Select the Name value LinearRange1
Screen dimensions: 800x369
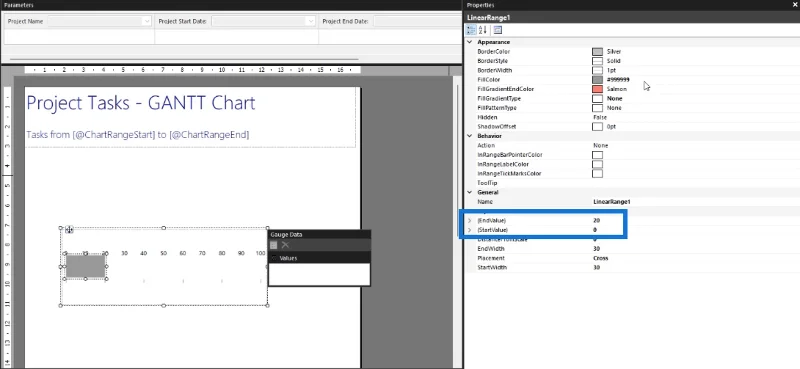612,202
